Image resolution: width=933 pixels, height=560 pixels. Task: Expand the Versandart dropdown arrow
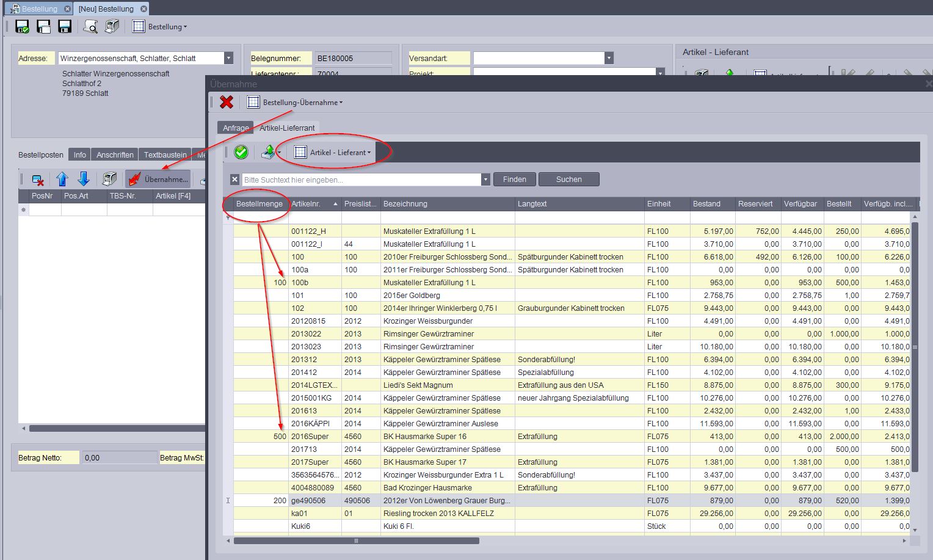609,58
